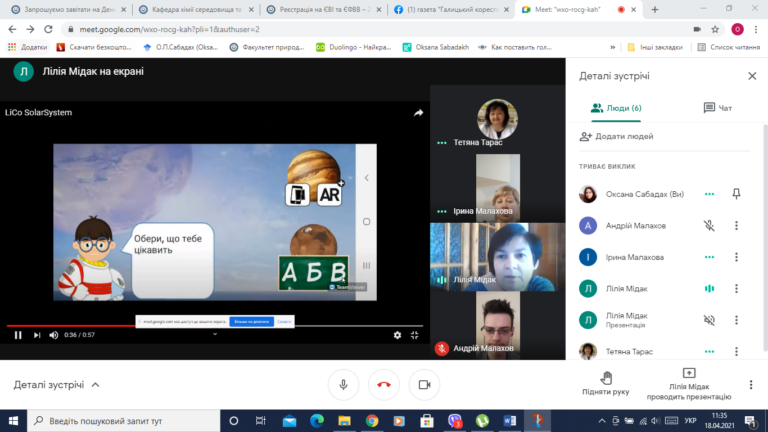Select the Люди (6) tab
Viewport: 768px width, 432px height.
coord(616,108)
